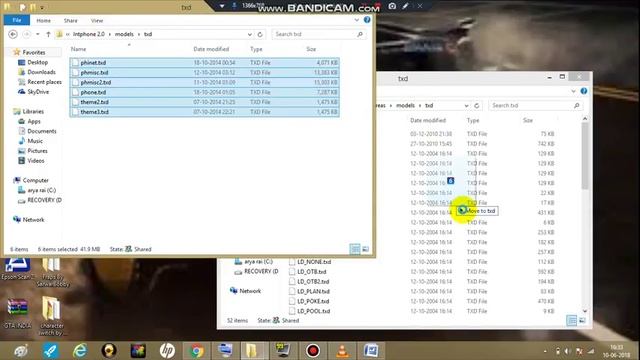Open Documents library in the navigation pane

(x=41, y=131)
